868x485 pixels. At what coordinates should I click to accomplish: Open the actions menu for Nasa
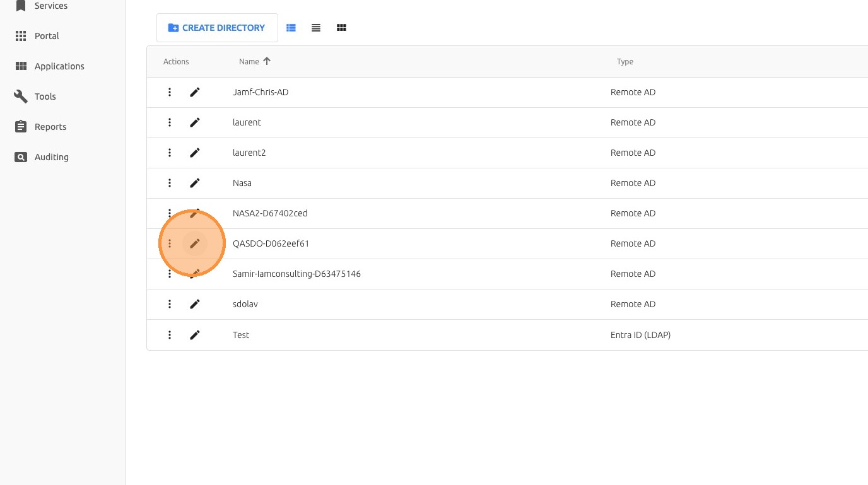click(x=170, y=183)
